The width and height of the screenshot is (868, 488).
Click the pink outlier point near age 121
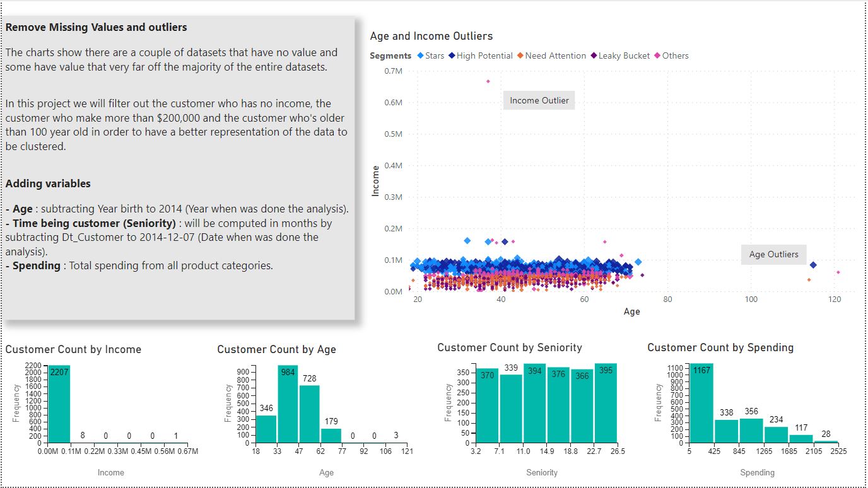pyautogui.click(x=838, y=272)
